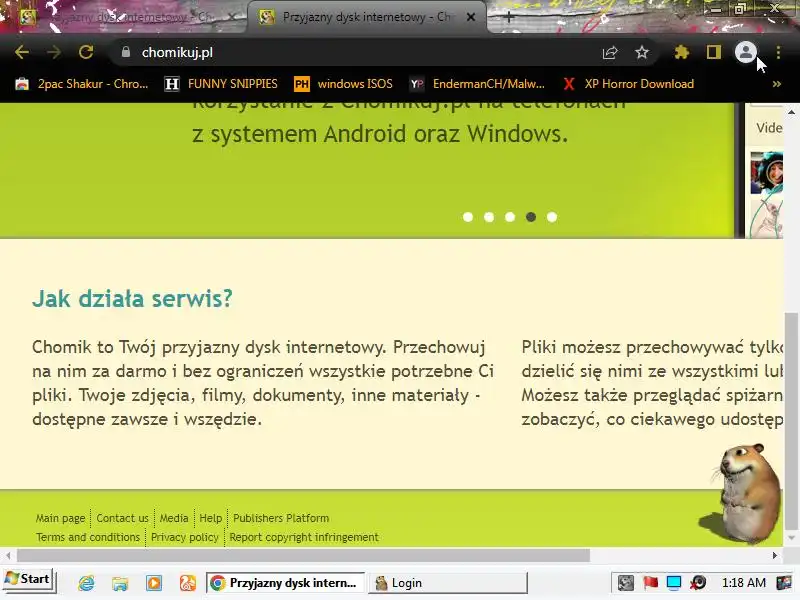Screen dimensions: 800x600
Task: Open a new tab with plus button
Action: click(508, 17)
